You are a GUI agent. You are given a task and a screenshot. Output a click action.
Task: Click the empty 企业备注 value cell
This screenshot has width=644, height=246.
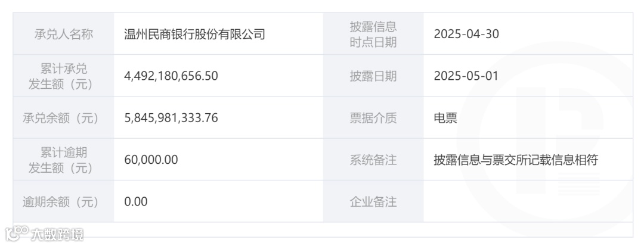(x=528, y=202)
